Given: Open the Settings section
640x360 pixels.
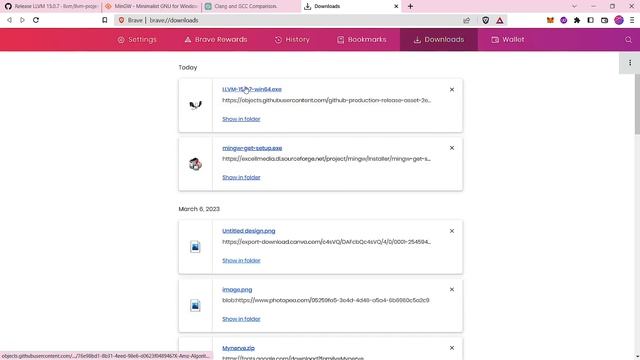Looking at the screenshot, I should point(137,40).
